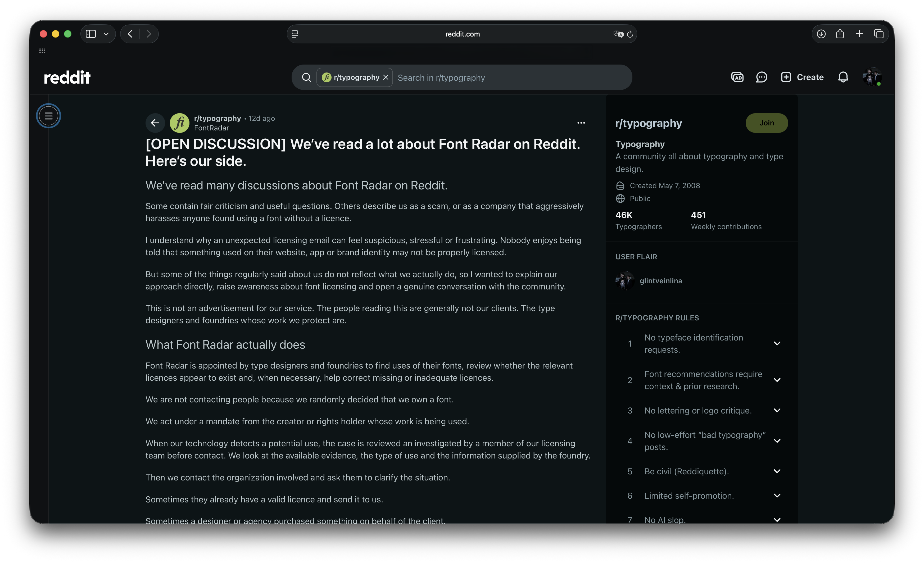
Task: Open the r/typography community avatar
Action: [180, 123]
